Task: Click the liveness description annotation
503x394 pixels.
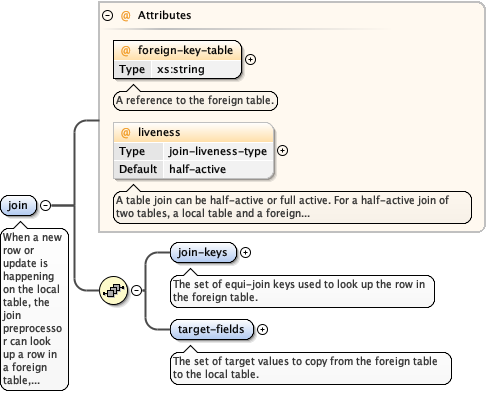Action: click(292, 207)
